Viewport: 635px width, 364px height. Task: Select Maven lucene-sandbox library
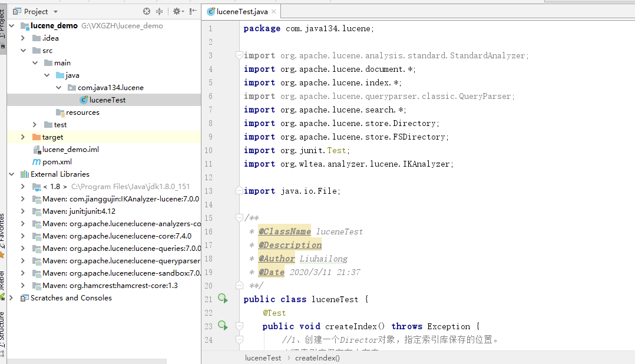pyautogui.click(x=121, y=273)
